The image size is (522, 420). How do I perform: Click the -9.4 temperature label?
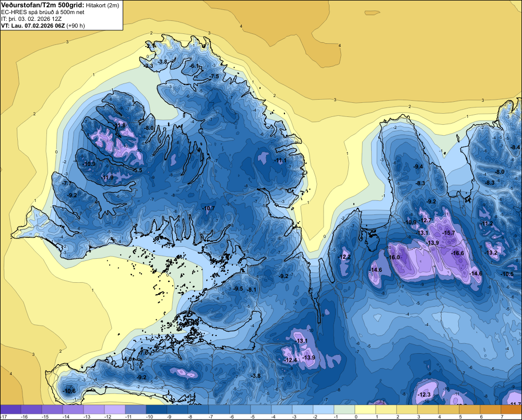tap(418, 166)
